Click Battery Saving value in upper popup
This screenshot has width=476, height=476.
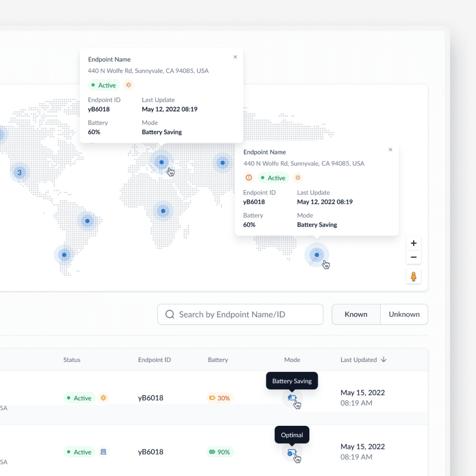click(162, 132)
